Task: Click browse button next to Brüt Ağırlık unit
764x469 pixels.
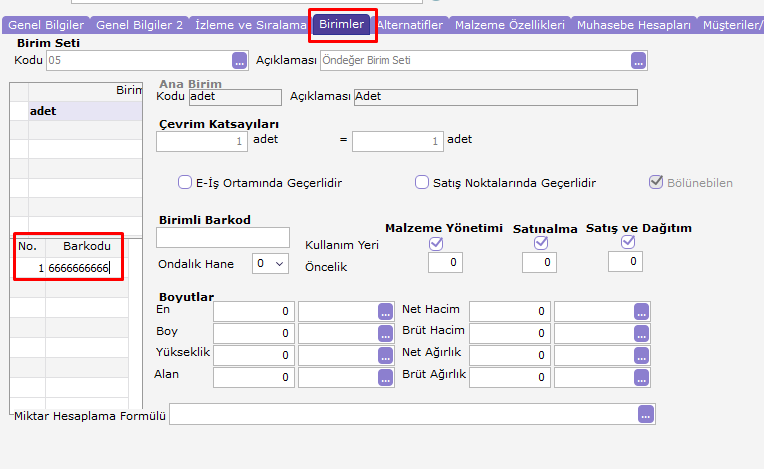Action: point(641,377)
